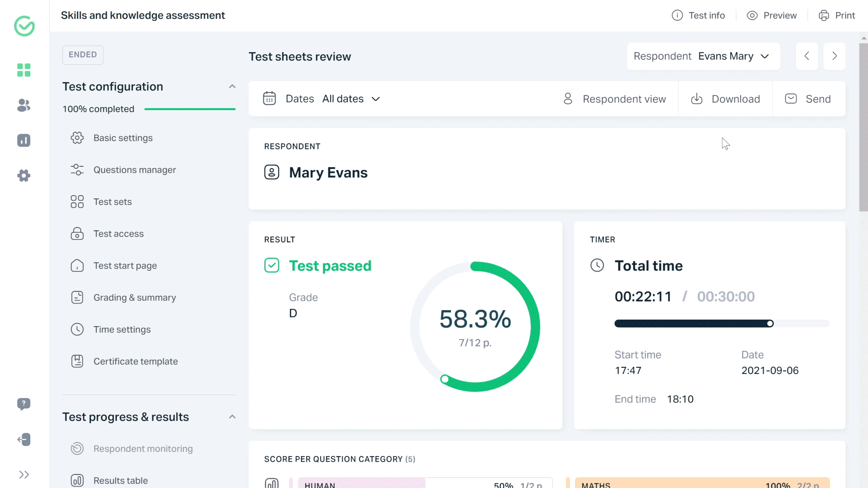The image size is (868, 488).
Task: Collapse the Test progress & results section
Action: tap(232, 417)
